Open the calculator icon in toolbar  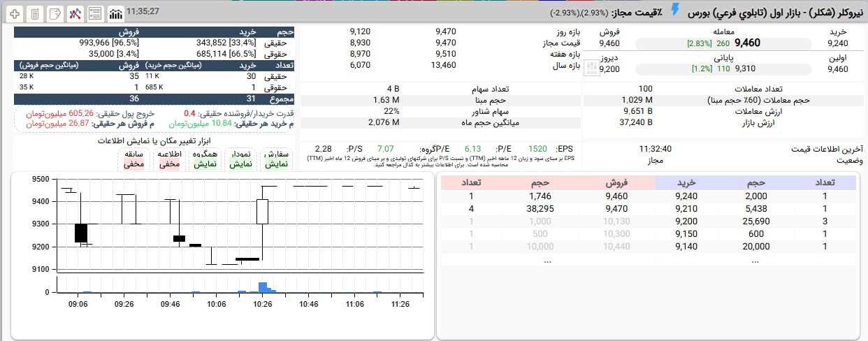coord(35,13)
